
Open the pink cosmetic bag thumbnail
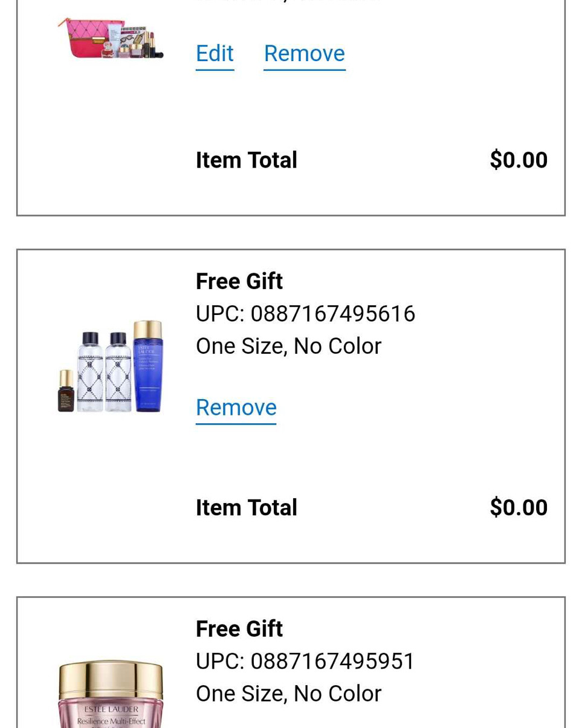(83, 40)
